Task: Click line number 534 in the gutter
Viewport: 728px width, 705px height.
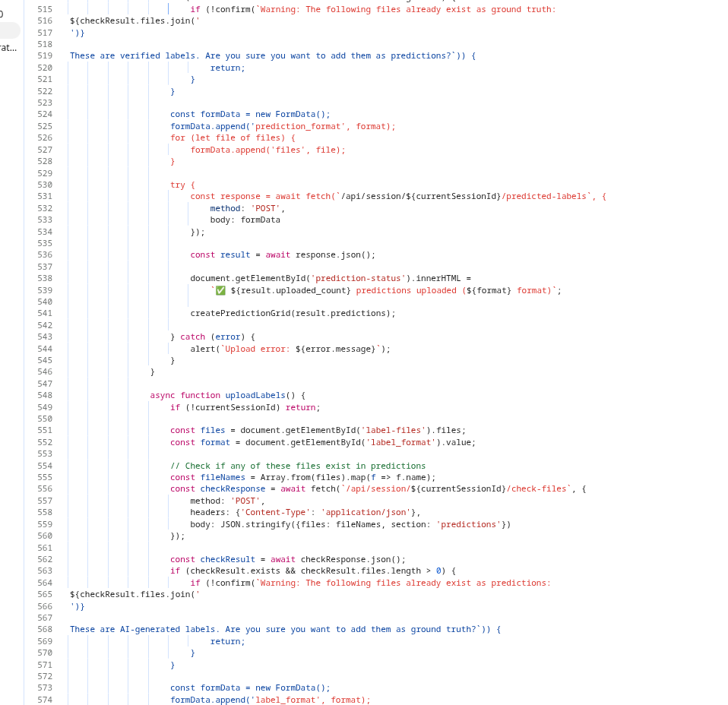Action: click(x=45, y=232)
